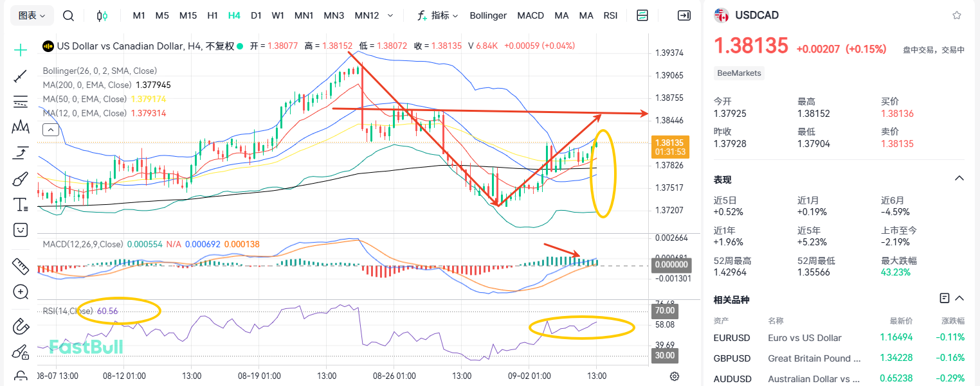Viewport: 980px width, 386px height.
Task: Open the arrow projection tool
Action: point(21,153)
